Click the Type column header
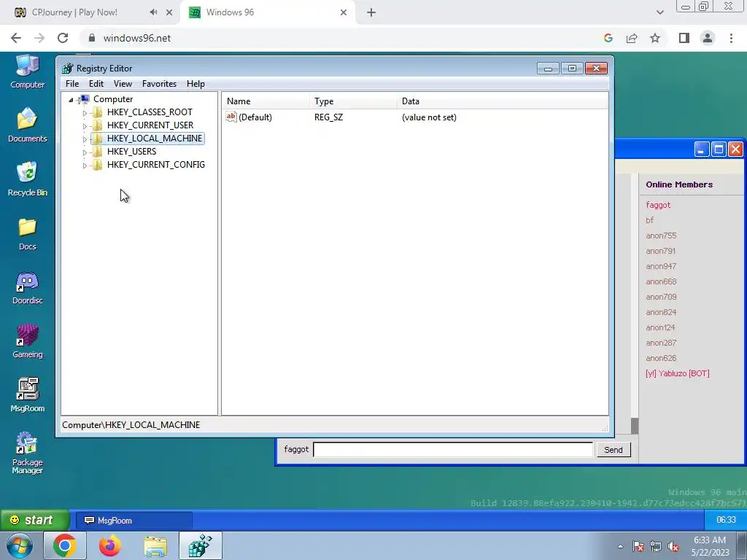The width and height of the screenshot is (747, 560). [x=353, y=101]
